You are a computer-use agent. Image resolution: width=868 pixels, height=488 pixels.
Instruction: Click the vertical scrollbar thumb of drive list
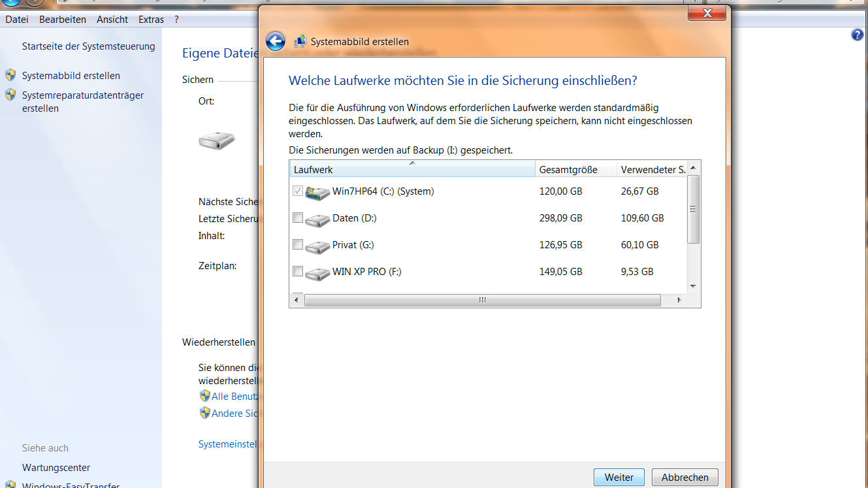click(694, 210)
